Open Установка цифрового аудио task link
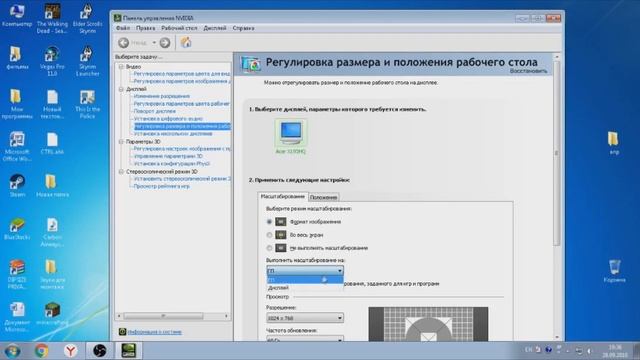 [168, 118]
